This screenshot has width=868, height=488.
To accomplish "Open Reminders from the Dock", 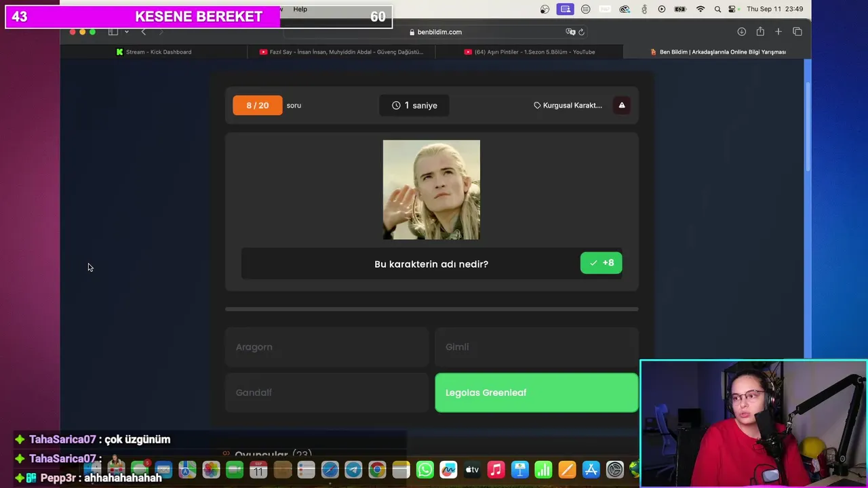I will pyautogui.click(x=306, y=470).
